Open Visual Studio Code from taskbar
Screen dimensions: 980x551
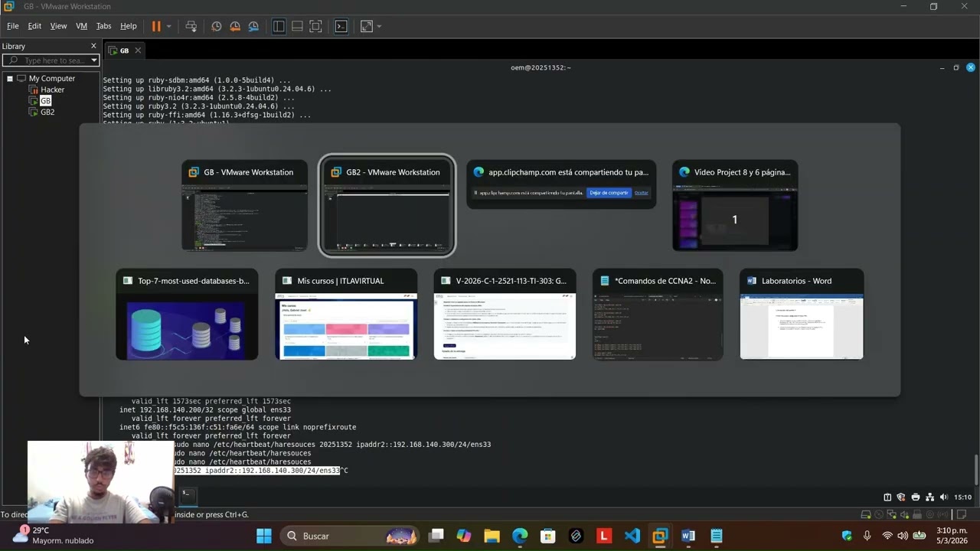[x=632, y=536]
